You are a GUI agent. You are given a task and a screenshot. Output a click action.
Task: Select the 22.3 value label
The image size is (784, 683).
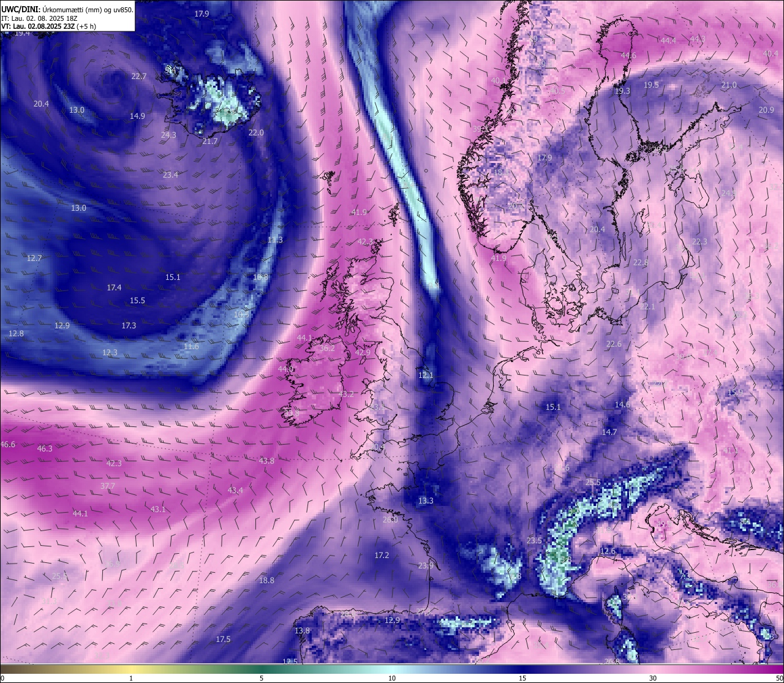coord(699,242)
